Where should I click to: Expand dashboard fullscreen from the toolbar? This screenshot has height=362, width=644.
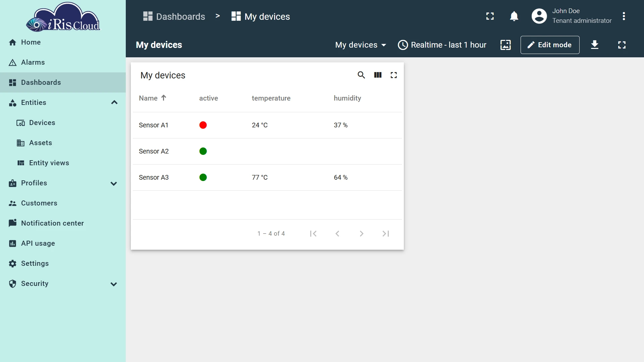tap(622, 45)
